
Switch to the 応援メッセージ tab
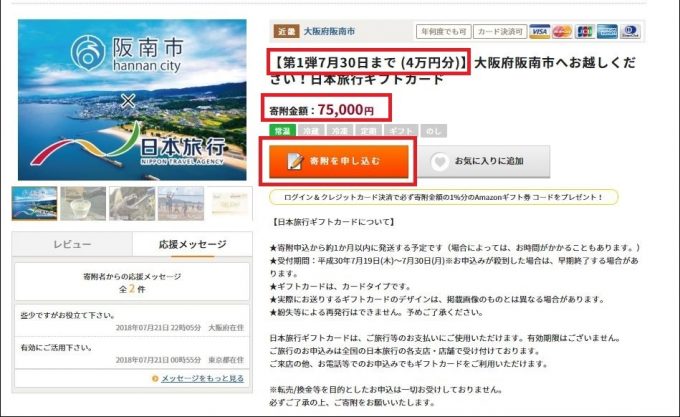tap(193, 244)
